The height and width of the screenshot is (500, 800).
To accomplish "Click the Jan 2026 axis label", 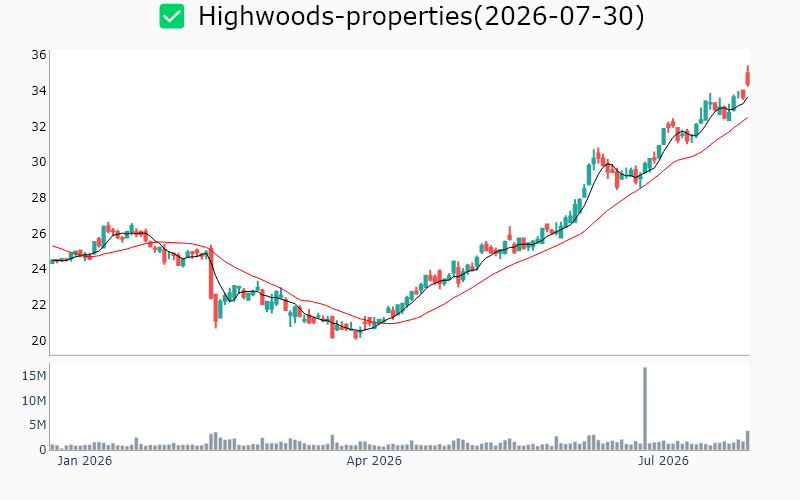I will click(x=84, y=461).
